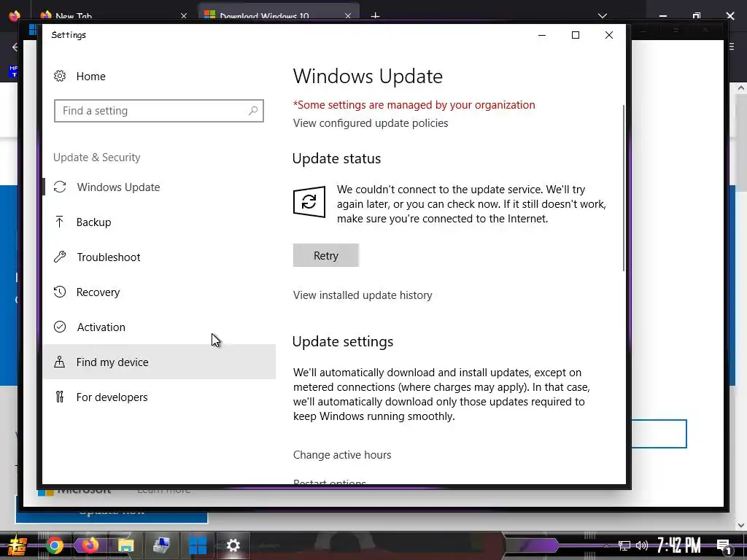Click the Activation checkmark icon
This screenshot has width=747, height=560.
(x=60, y=327)
